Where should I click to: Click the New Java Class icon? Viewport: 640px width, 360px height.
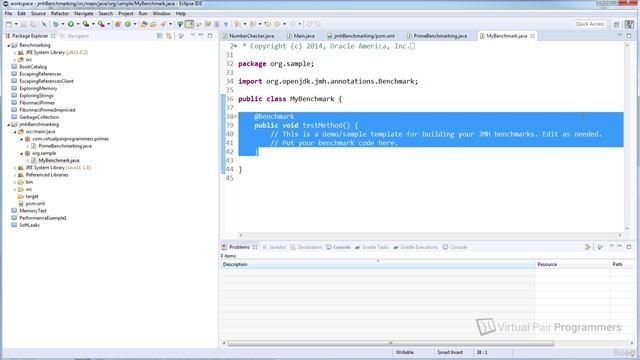[128, 24]
